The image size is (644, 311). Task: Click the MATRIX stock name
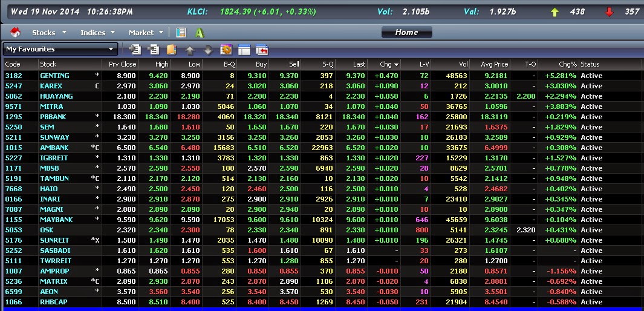pyautogui.click(x=54, y=281)
